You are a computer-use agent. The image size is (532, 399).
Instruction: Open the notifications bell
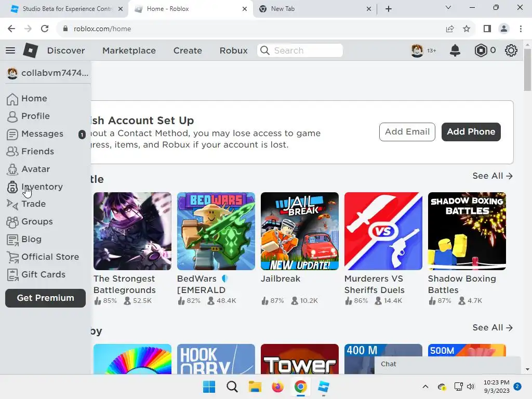point(455,50)
